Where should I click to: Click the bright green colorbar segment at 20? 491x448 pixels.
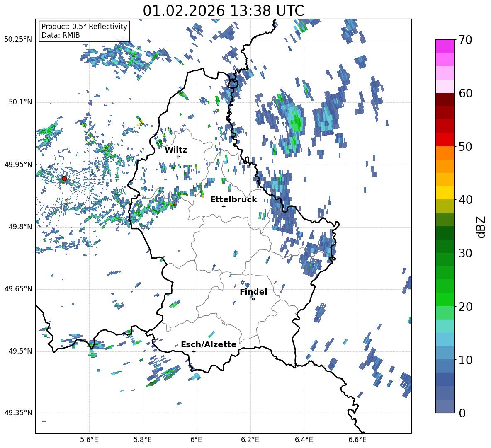coord(445,299)
